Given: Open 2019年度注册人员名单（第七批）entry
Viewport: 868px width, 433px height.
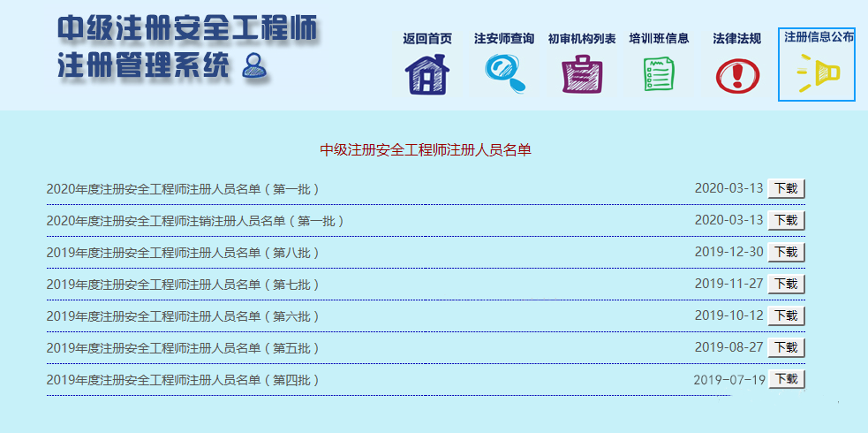Looking at the screenshot, I should 184,285.
